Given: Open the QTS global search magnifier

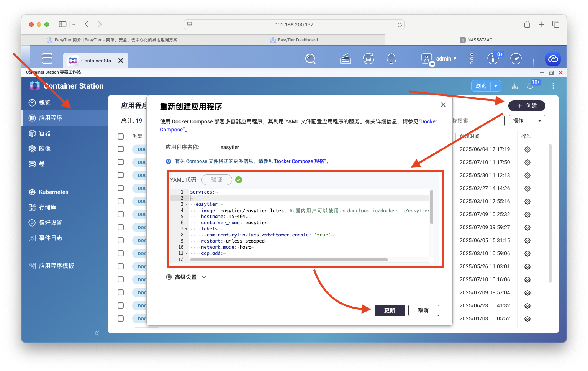Looking at the screenshot, I should [310, 59].
